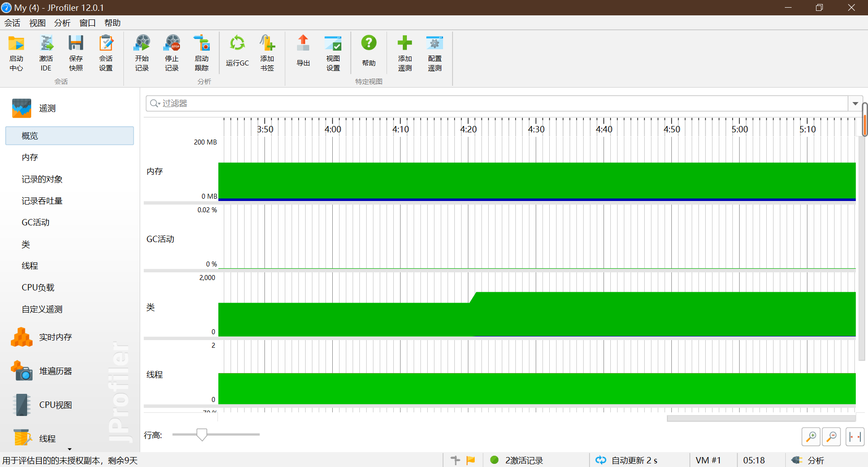Stop recording with 停止记录
The image size is (868, 467).
(x=172, y=53)
